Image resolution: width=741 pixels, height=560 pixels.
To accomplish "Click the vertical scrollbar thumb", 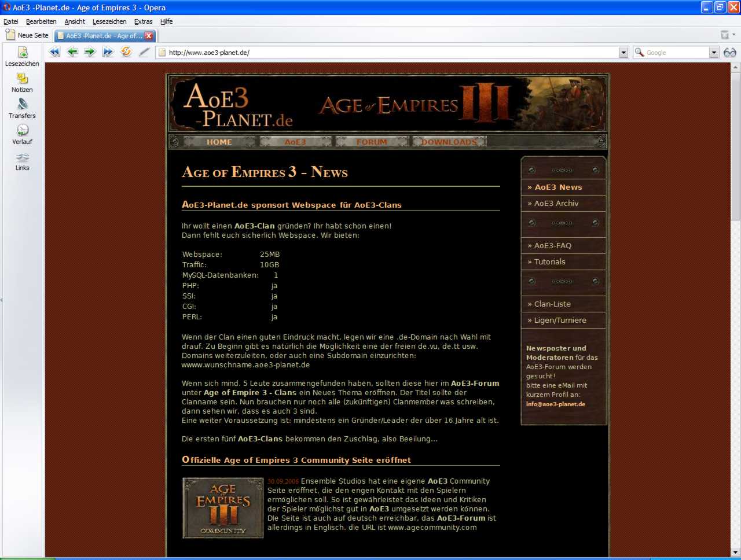I will pos(736,145).
